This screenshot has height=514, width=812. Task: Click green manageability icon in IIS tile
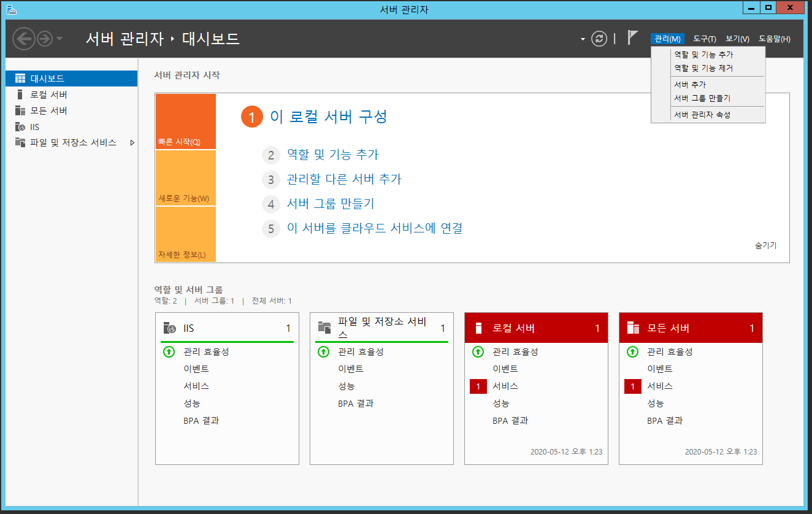(169, 351)
